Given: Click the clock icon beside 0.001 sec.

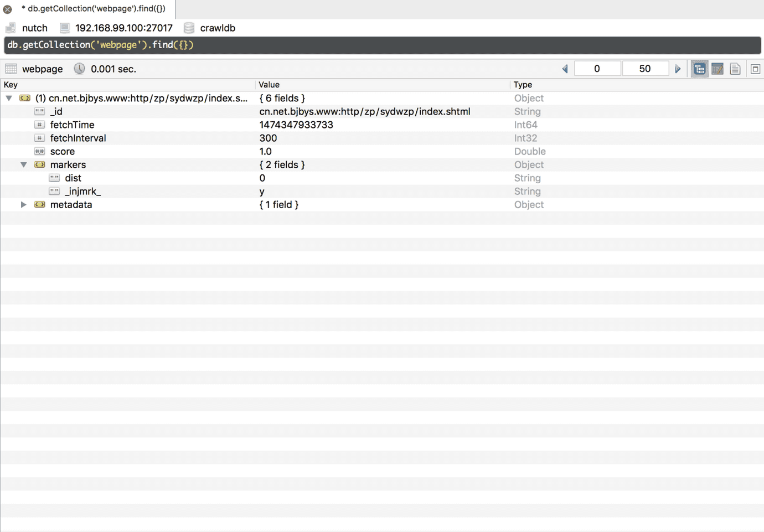Looking at the screenshot, I should (80, 69).
